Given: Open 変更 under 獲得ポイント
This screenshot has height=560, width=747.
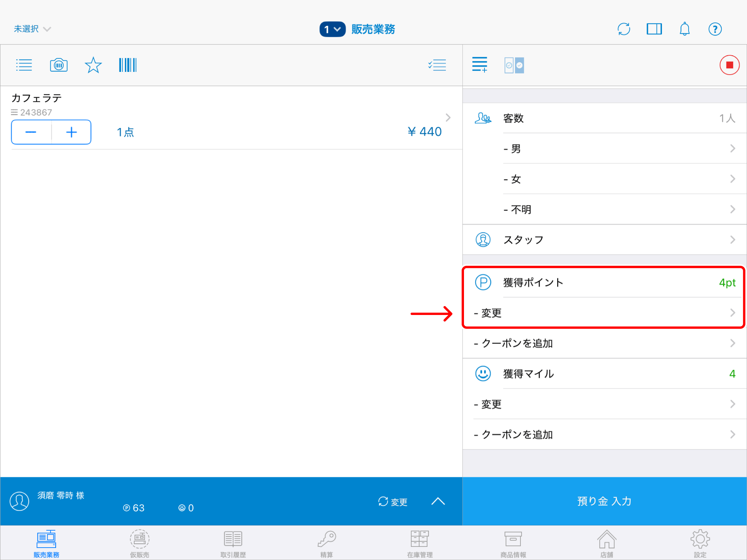Looking at the screenshot, I should coord(604,313).
